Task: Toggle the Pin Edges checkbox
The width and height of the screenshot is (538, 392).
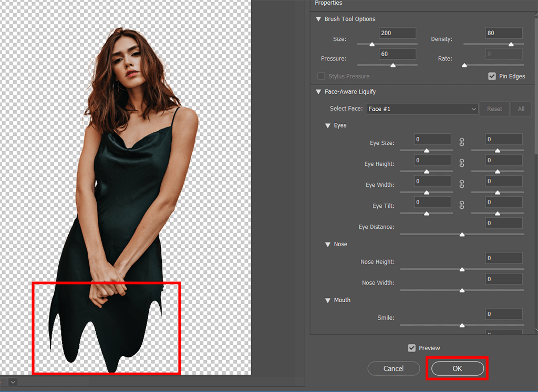Action: [x=492, y=76]
